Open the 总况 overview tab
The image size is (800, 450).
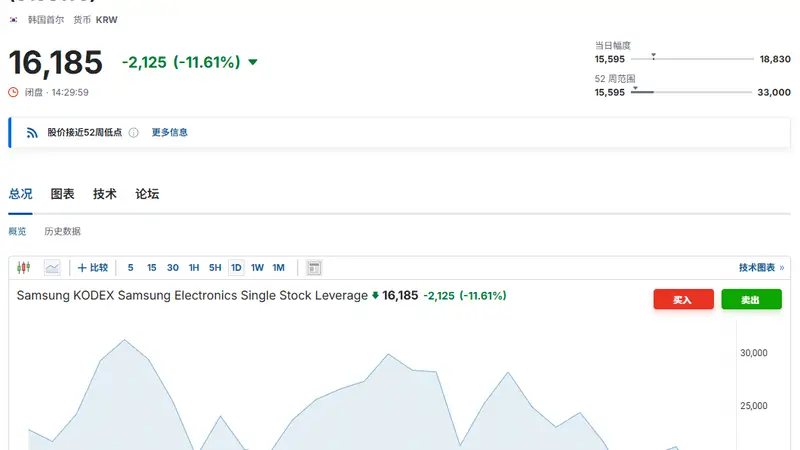(20, 194)
